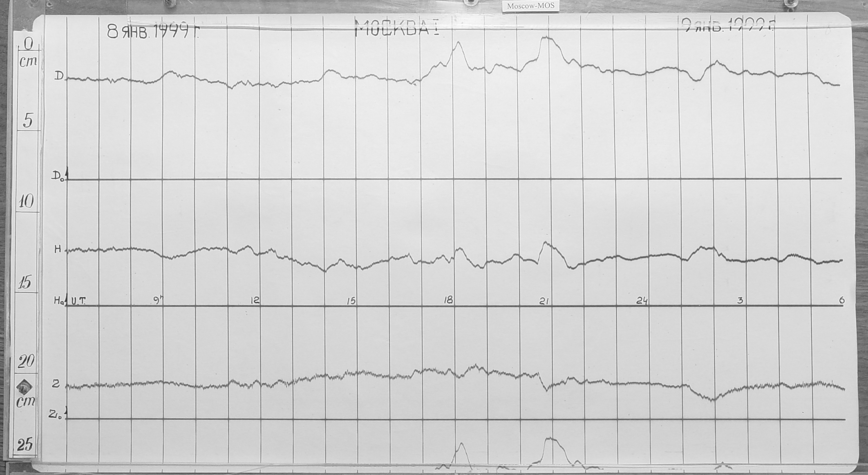Click the МОСКВА I station title
Viewport: 868px width, 475px height.
coord(396,27)
